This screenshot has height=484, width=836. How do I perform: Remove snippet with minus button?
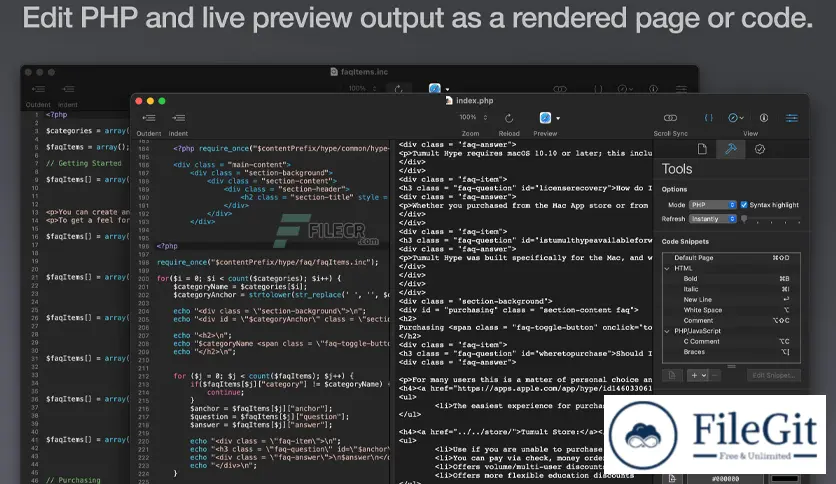714,375
